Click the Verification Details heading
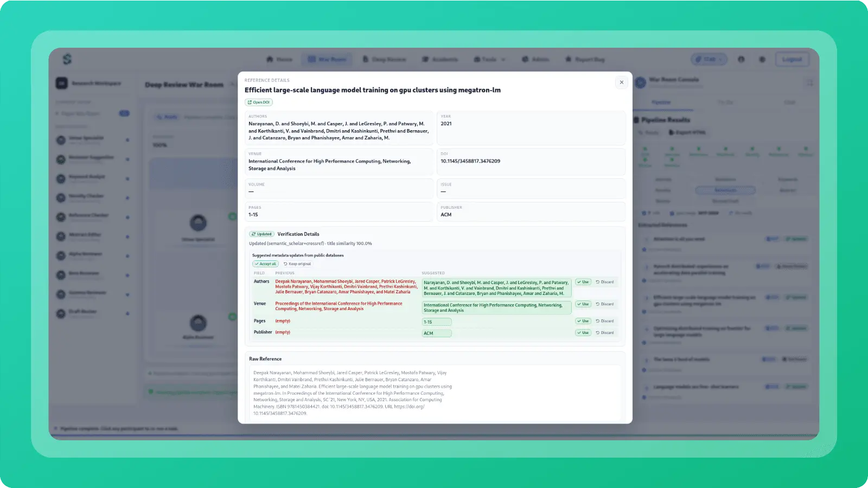This screenshot has width=868, height=488. [x=298, y=234]
